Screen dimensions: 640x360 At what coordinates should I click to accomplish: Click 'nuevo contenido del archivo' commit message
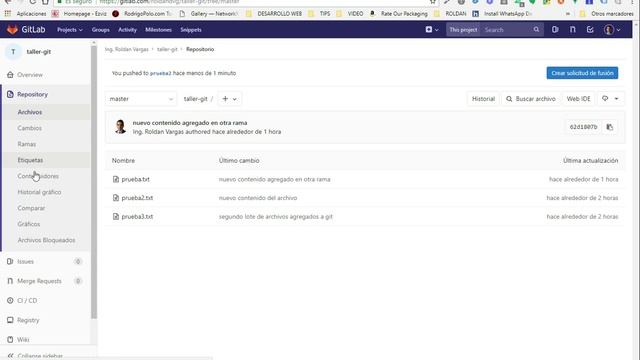(258, 198)
